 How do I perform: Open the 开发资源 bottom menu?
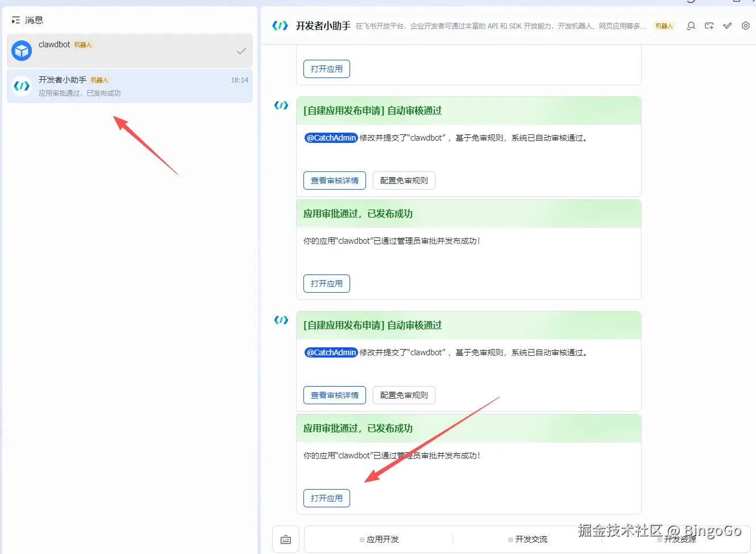[678, 539]
